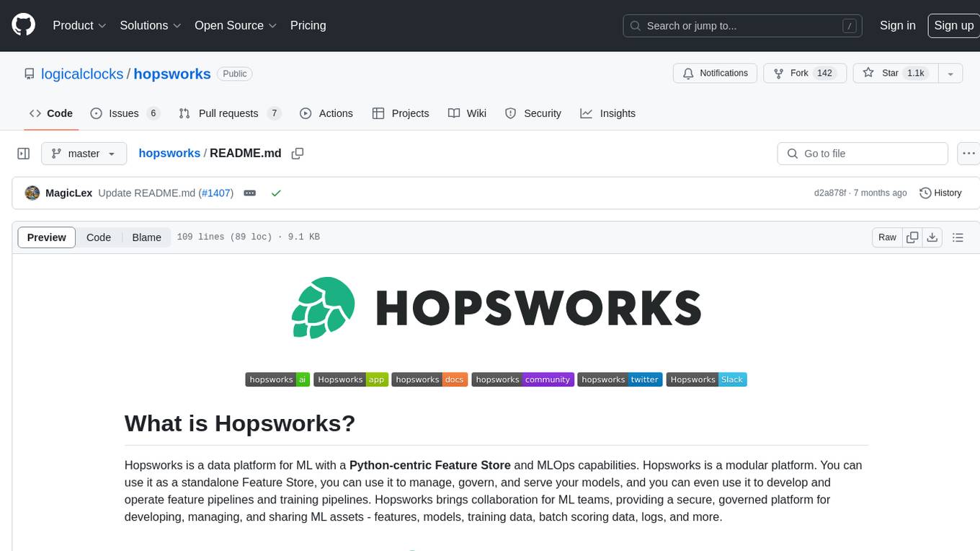Open the Hopsworks logo image
The image size is (980, 551).
[496, 308]
